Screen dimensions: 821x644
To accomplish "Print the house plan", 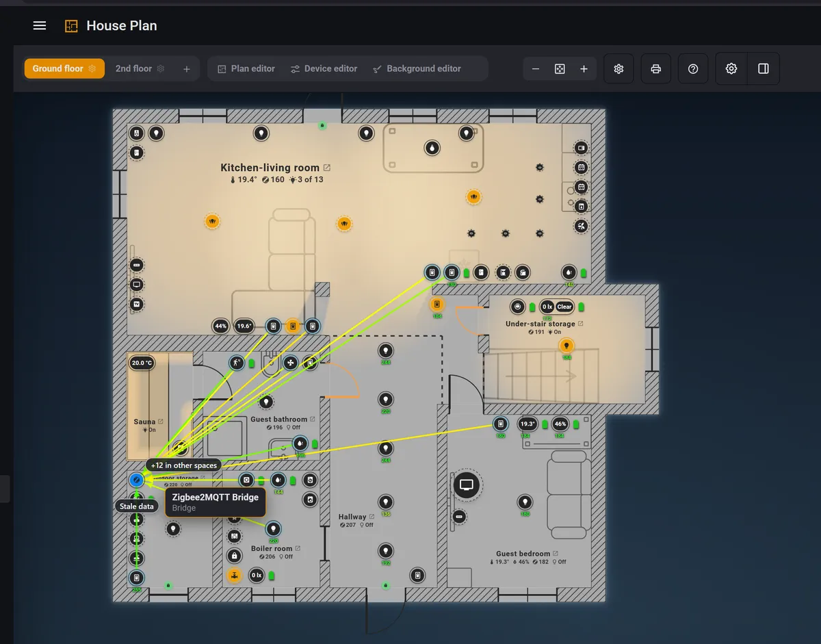I will 656,69.
